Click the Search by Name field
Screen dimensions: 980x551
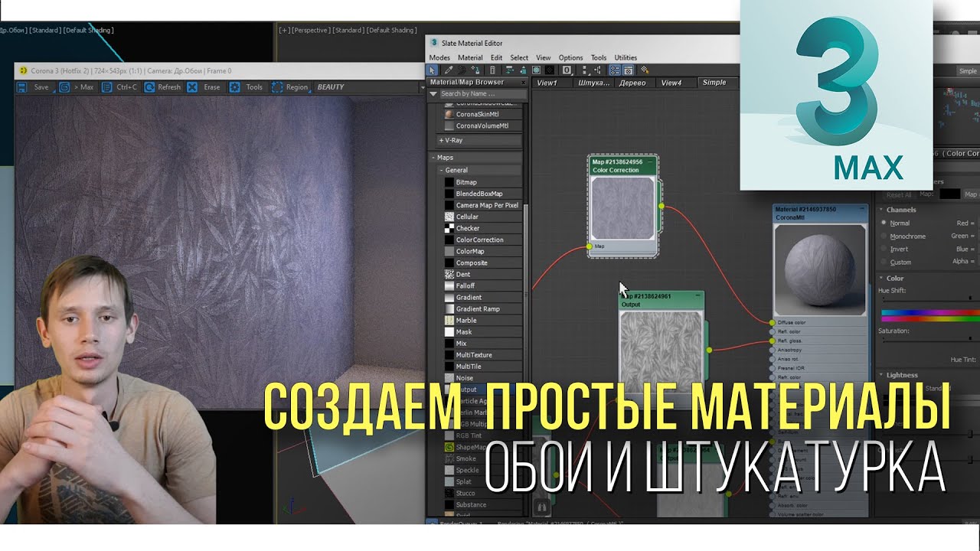point(482,93)
